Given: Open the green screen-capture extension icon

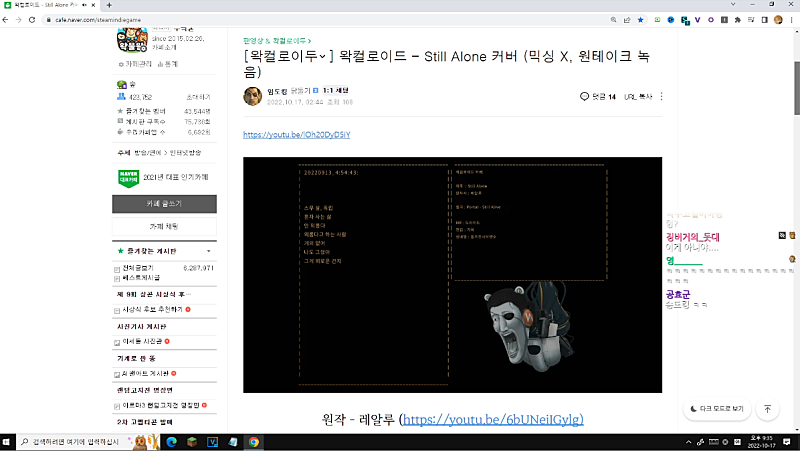Looking at the screenshot, I should [657, 20].
